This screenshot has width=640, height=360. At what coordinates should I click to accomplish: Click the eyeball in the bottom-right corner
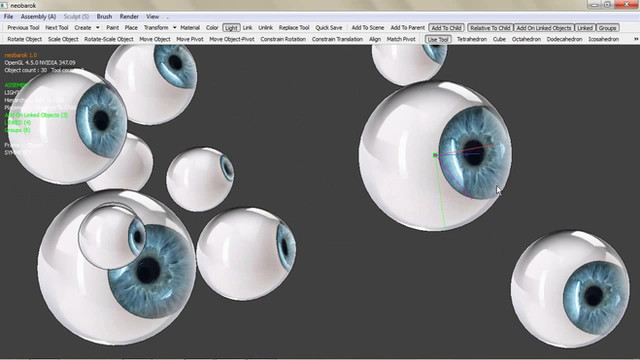570,289
